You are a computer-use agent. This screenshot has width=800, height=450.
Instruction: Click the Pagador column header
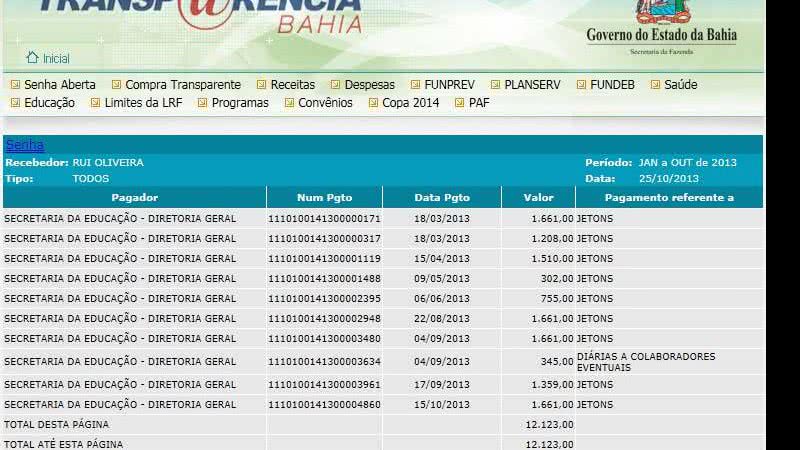tap(135, 197)
